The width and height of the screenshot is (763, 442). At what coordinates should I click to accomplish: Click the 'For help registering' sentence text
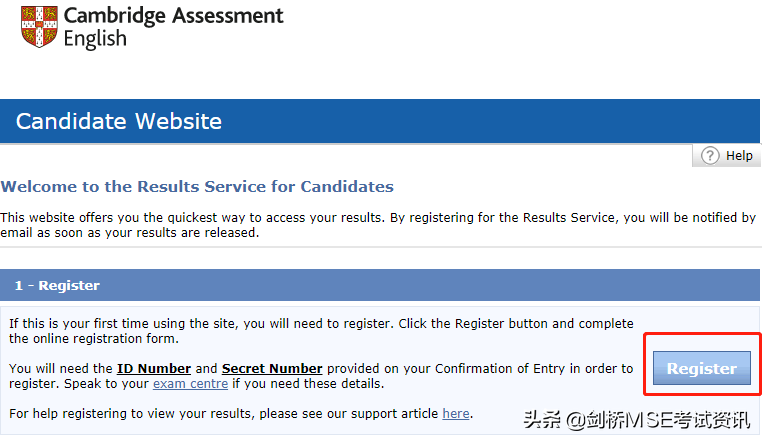(x=241, y=413)
